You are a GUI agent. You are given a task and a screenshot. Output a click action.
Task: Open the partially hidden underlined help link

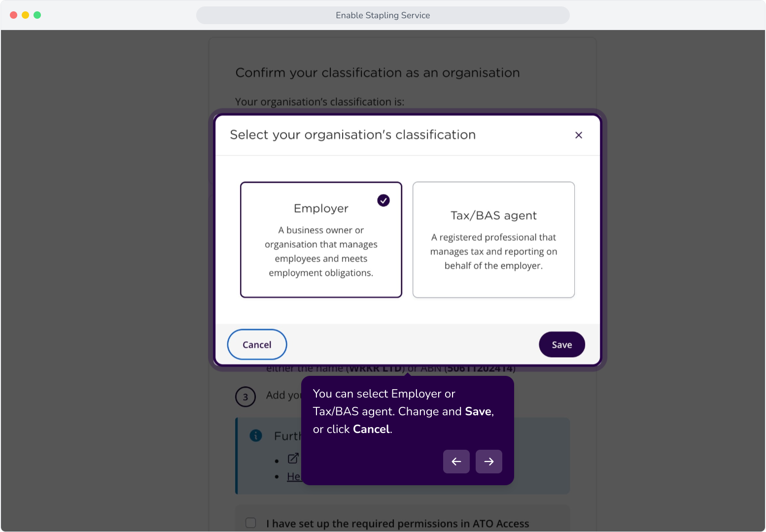[294, 476]
